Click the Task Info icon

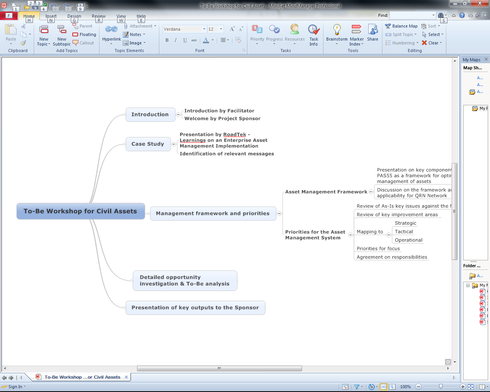(x=313, y=34)
